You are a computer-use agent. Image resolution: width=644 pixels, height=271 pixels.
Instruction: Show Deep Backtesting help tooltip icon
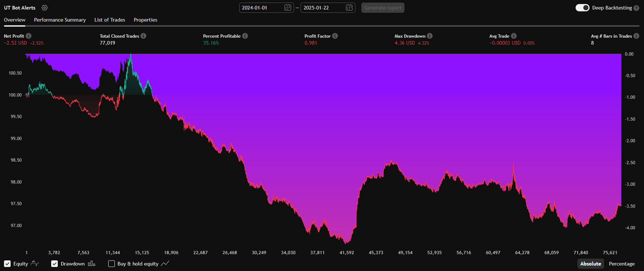(x=636, y=8)
